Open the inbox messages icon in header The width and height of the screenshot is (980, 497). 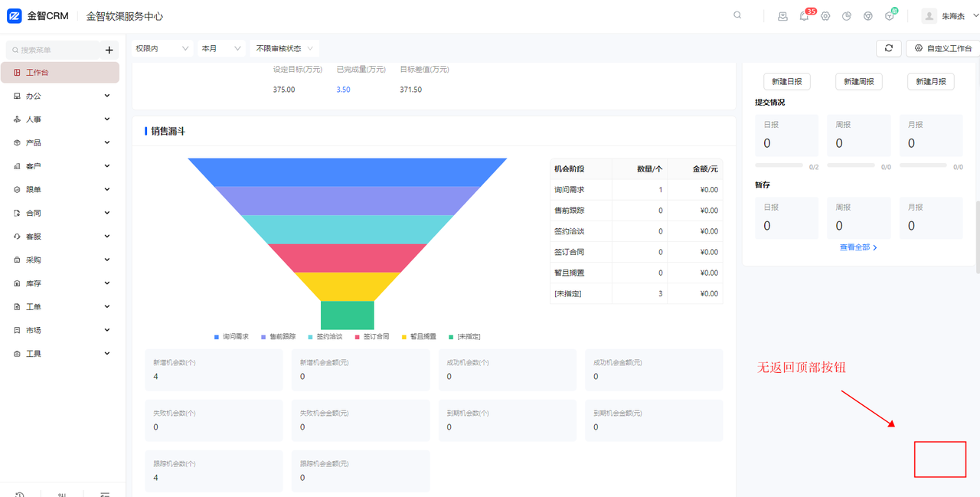tap(782, 16)
